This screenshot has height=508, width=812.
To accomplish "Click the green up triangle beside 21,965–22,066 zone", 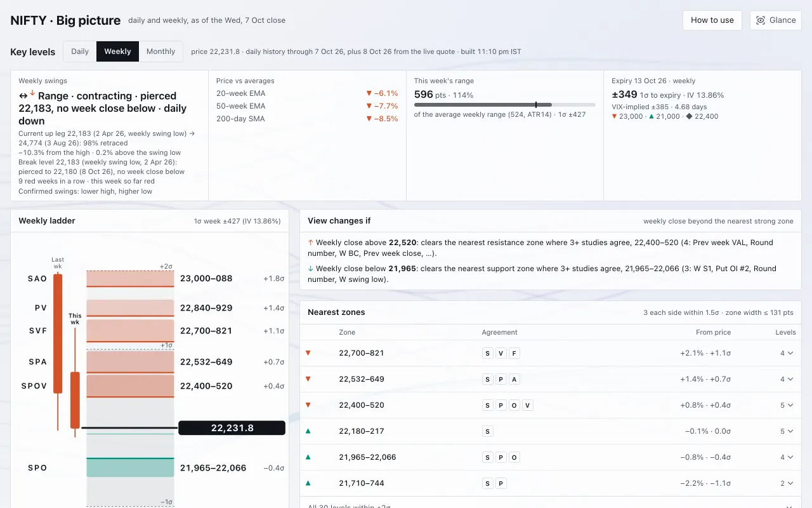I will [x=308, y=457].
